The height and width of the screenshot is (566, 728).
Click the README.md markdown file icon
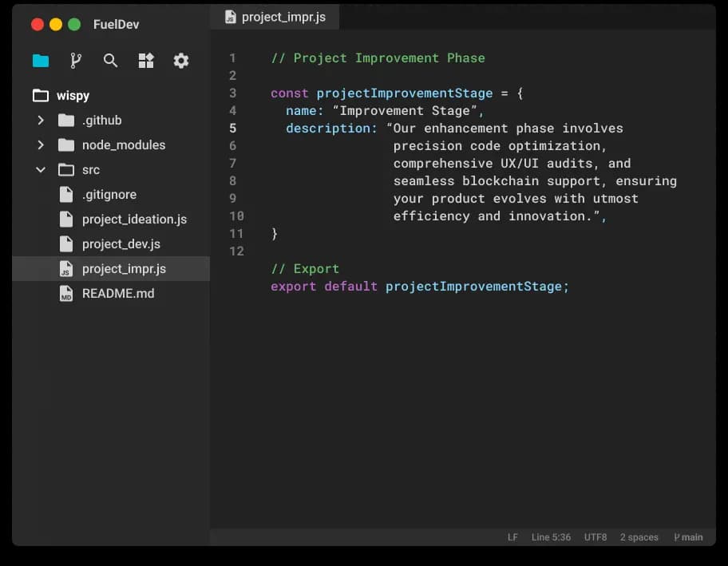[66, 294]
